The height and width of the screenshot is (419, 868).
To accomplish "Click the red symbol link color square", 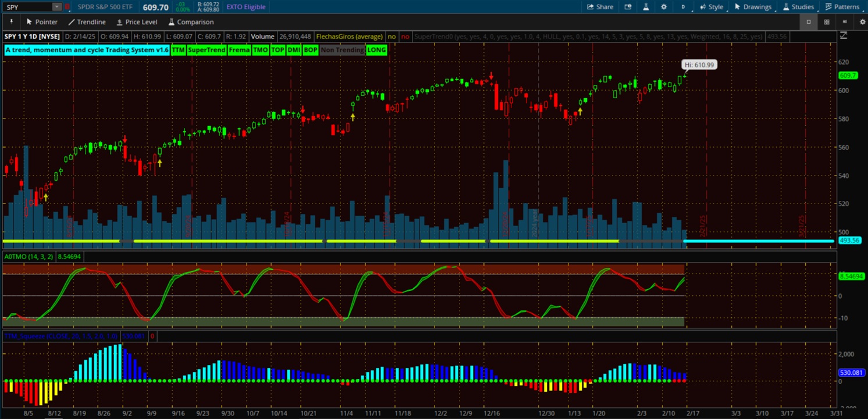I will tap(67, 7).
